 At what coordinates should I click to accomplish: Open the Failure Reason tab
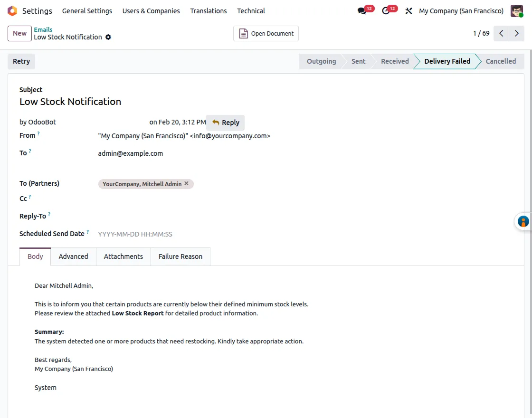pos(180,256)
